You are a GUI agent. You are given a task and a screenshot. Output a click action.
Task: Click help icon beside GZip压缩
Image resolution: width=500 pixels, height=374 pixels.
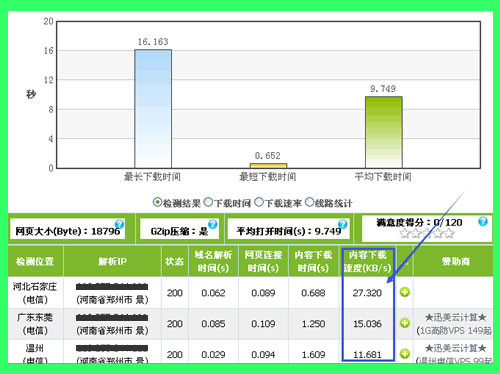pos(212,224)
